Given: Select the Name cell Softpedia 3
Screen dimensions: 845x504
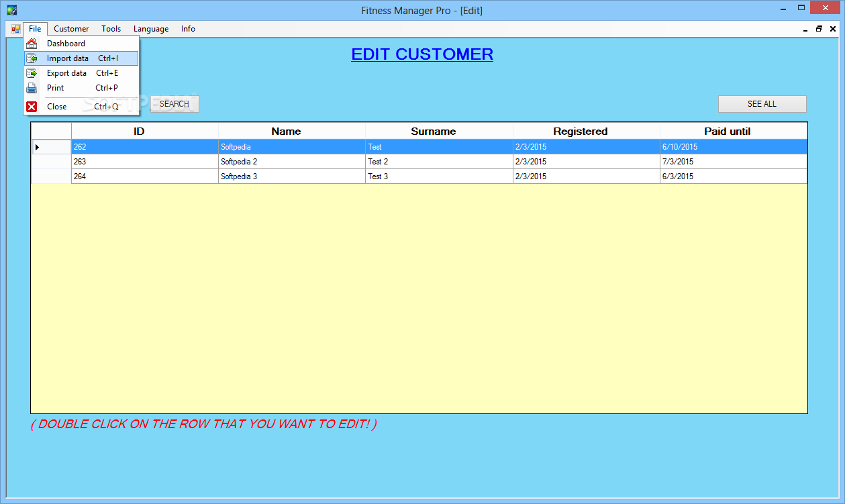Looking at the screenshot, I should pyautogui.click(x=292, y=177).
